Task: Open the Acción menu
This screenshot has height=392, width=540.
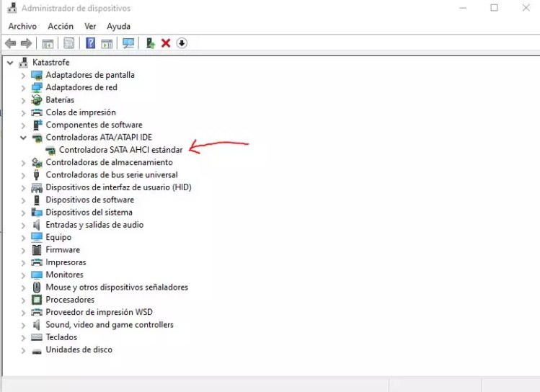Action: [x=61, y=27]
